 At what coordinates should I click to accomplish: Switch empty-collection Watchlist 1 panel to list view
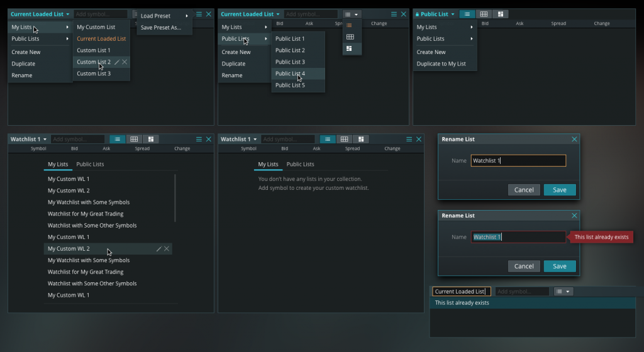point(328,139)
